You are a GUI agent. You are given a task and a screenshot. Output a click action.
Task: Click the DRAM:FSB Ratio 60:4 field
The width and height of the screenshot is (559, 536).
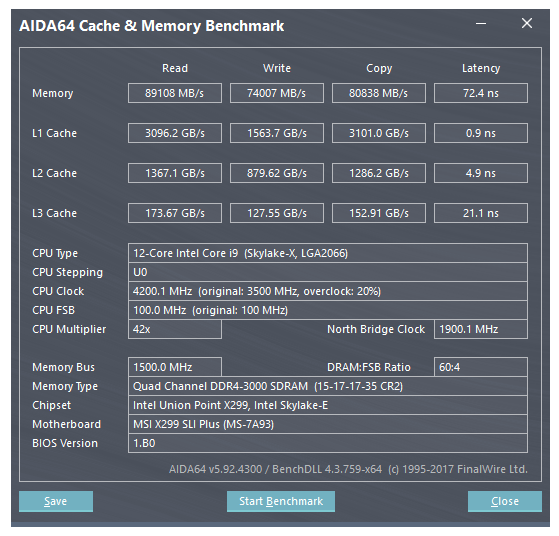point(481,367)
